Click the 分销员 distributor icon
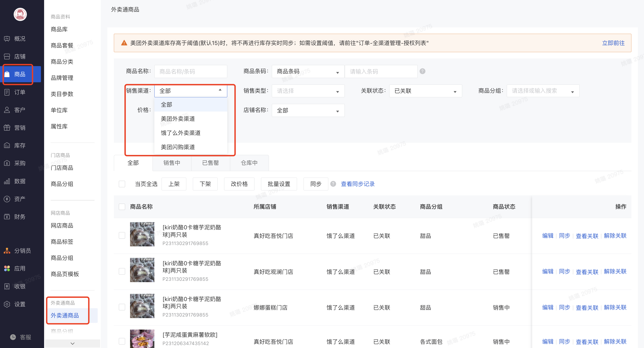The height and width of the screenshot is (348, 644). (7, 251)
